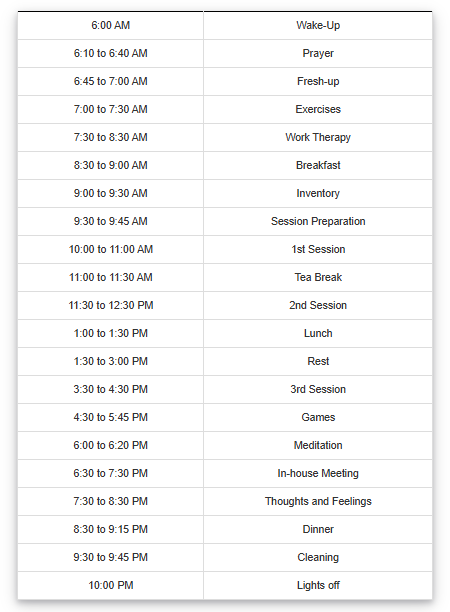Click the Meditation activity cell

pos(318,446)
